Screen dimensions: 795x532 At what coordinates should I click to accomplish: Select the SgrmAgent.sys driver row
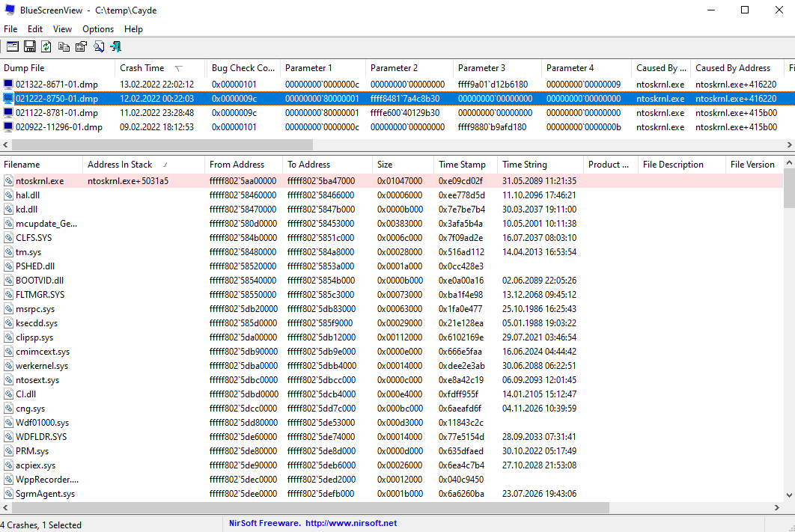(x=392, y=494)
